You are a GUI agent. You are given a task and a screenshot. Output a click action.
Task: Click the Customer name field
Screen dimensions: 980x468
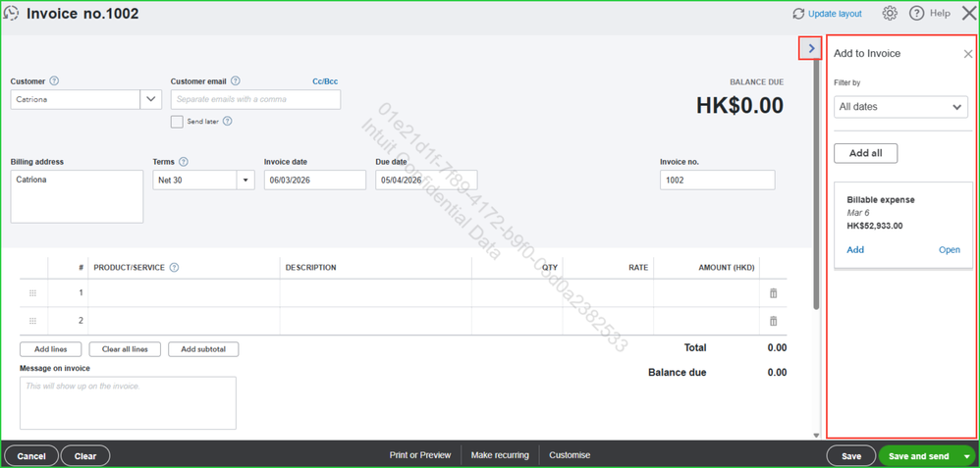click(75, 99)
